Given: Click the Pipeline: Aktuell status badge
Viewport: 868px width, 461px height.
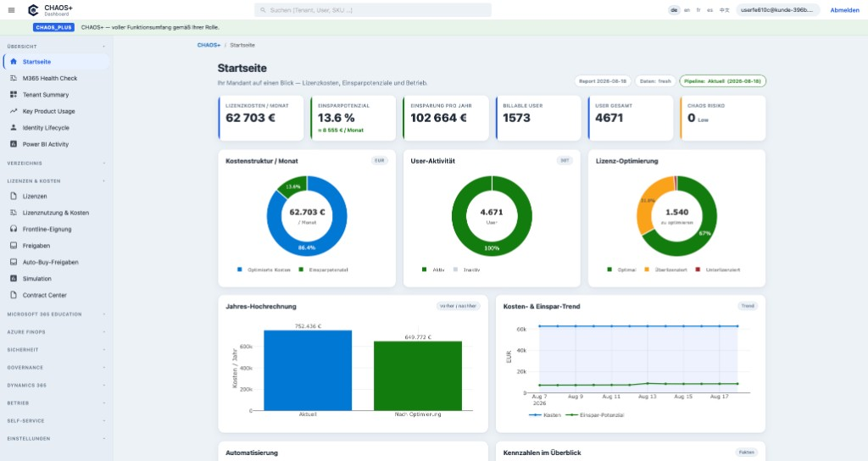Looking at the screenshot, I should pyautogui.click(x=722, y=81).
